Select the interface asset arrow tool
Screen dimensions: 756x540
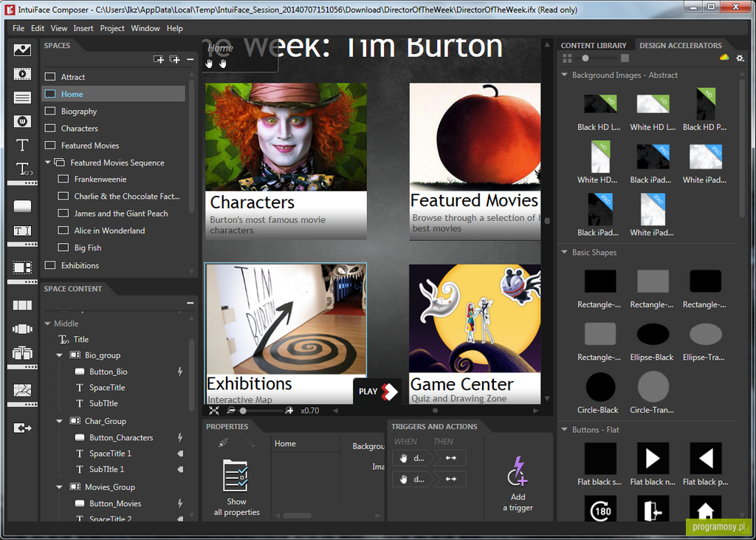click(22, 428)
